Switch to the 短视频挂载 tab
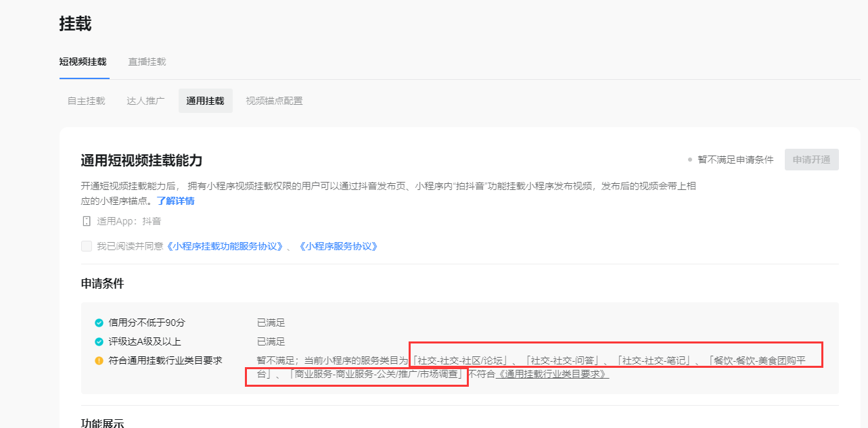Image resolution: width=868 pixels, height=428 pixels. tap(83, 62)
